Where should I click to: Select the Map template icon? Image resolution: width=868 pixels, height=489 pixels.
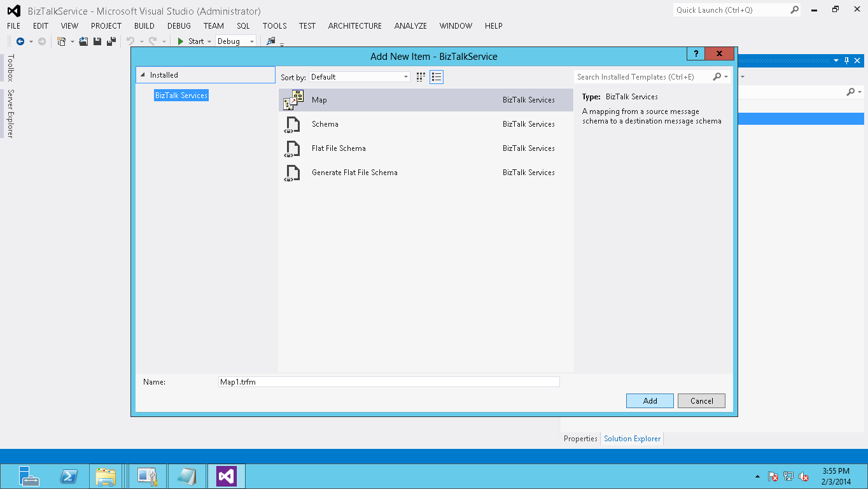(293, 100)
